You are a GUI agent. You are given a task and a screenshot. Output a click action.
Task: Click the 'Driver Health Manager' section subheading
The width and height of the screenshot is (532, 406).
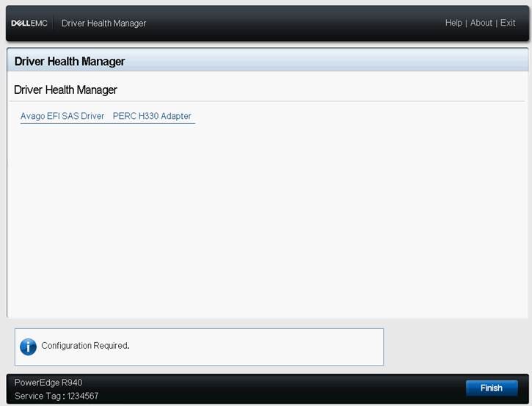(65, 90)
